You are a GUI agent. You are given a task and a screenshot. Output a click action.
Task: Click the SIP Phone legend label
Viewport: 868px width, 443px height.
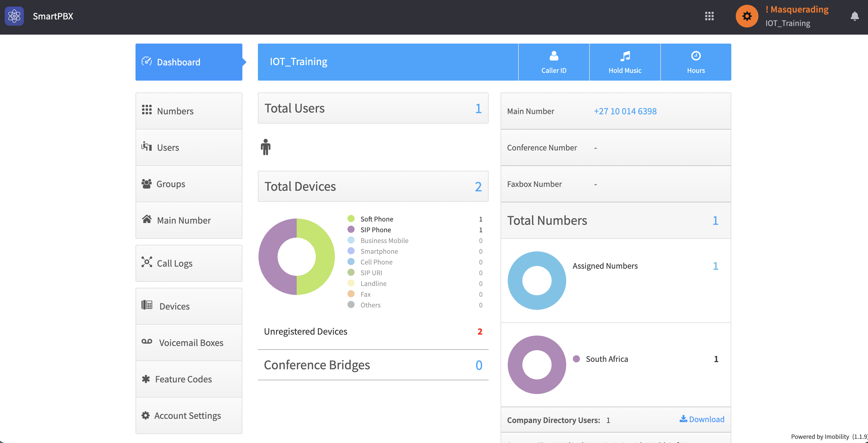(x=376, y=230)
